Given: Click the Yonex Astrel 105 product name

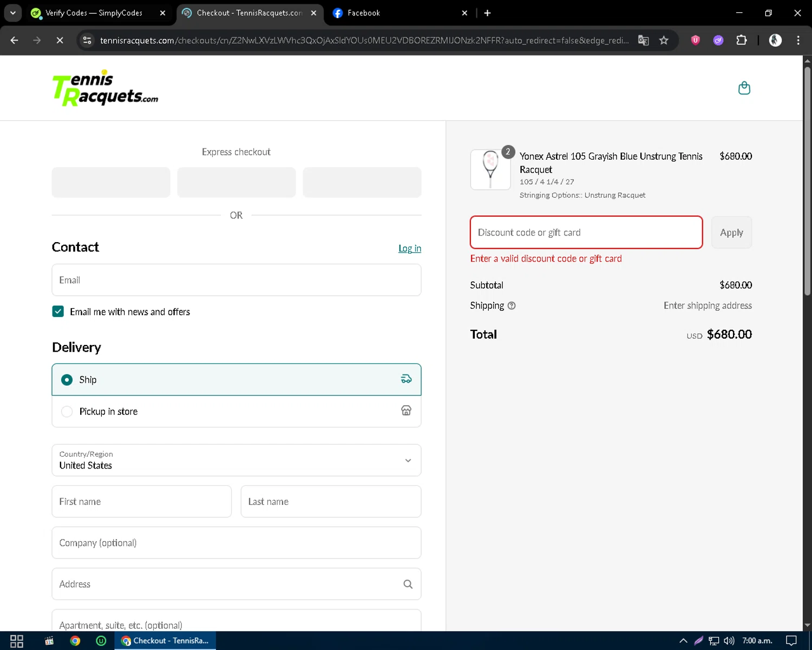Looking at the screenshot, I should 611,163.
